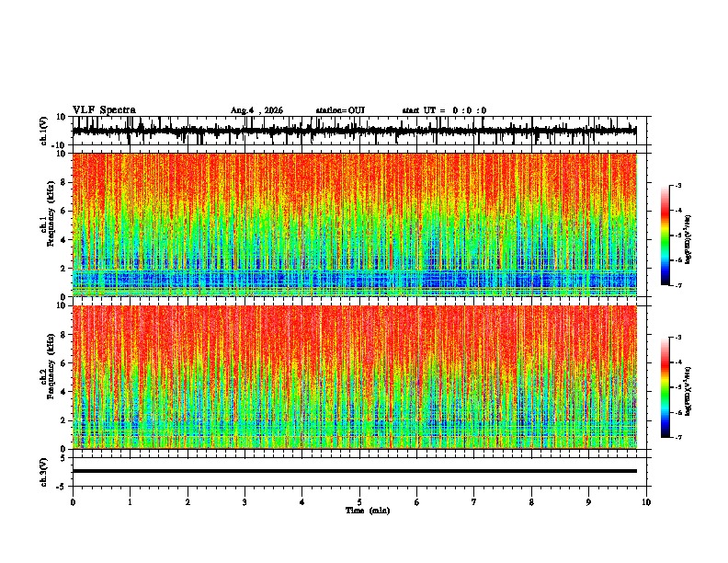Click the "VLF Spectra" plot title
The width and height of the screenshot is (728, 563).
[x=104, y=110]
